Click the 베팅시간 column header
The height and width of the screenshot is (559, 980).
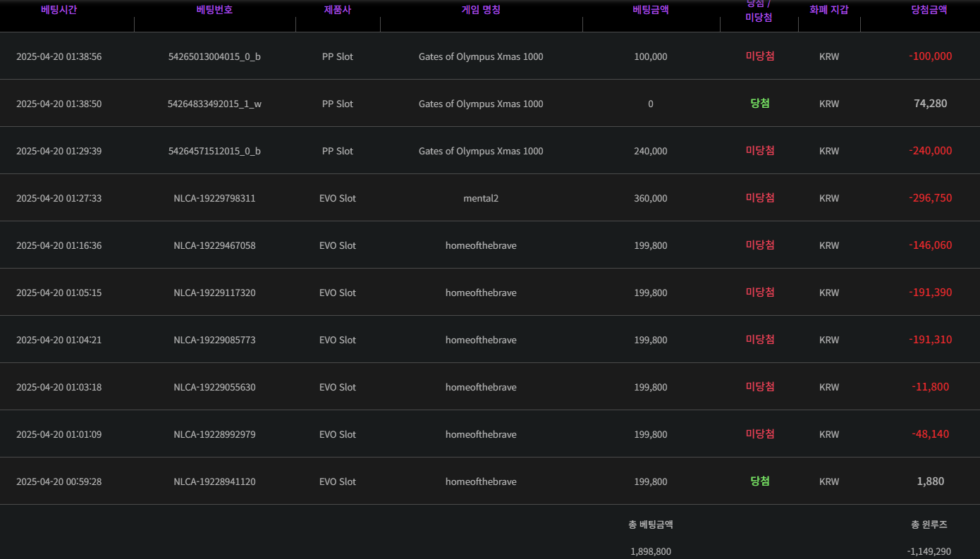coord(59,10)
